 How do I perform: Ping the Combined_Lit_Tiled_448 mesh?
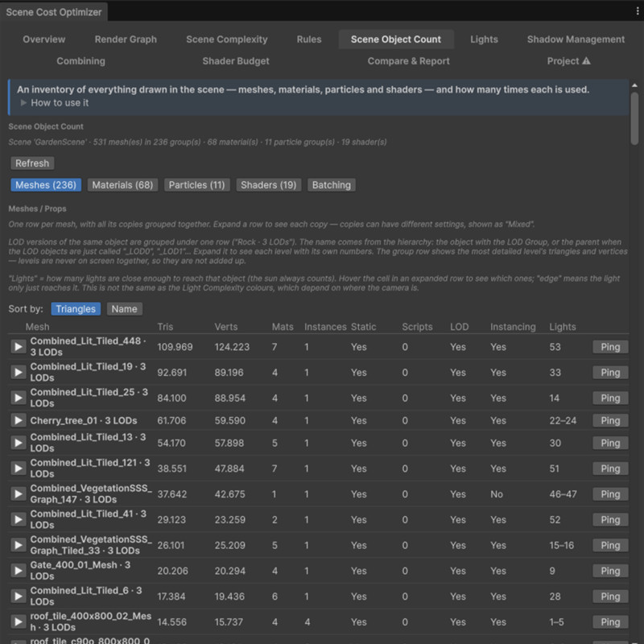610,347
